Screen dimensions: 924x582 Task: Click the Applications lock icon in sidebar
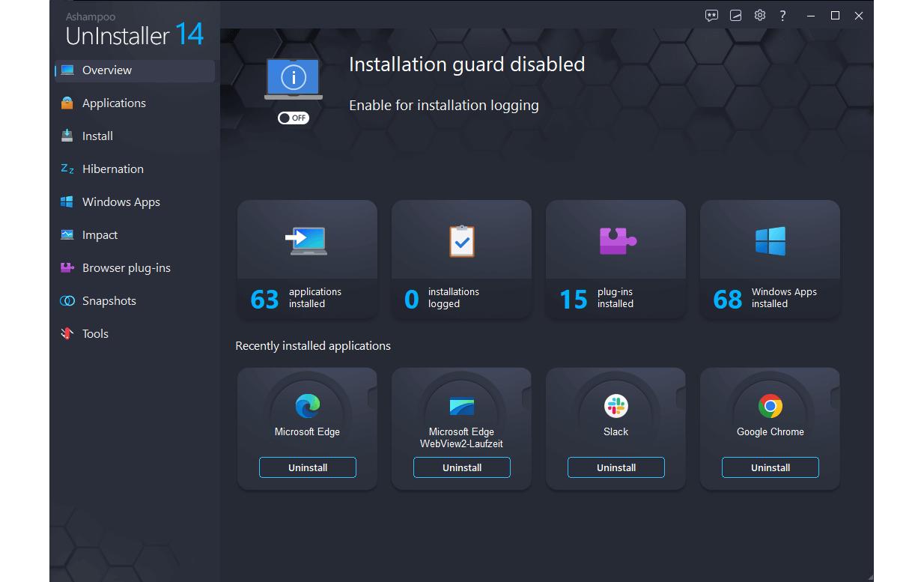(67, 103)
